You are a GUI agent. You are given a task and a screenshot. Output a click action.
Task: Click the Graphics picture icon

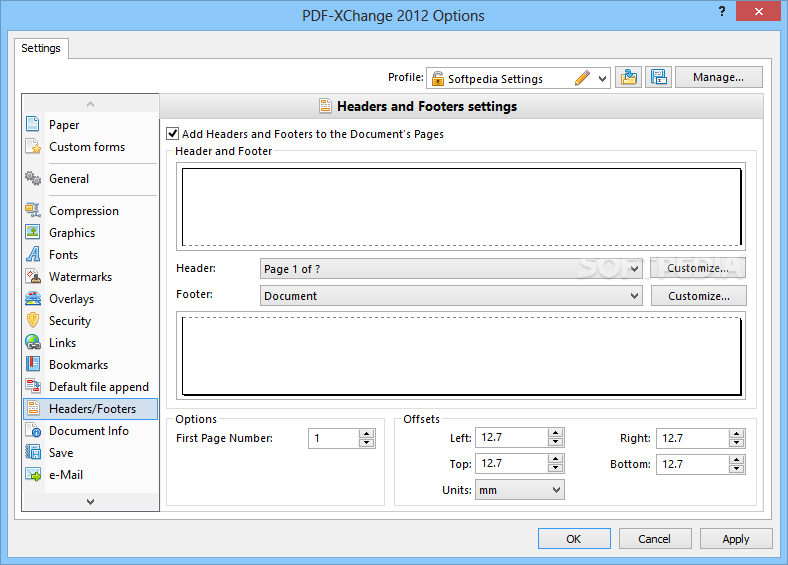[33, 232]
